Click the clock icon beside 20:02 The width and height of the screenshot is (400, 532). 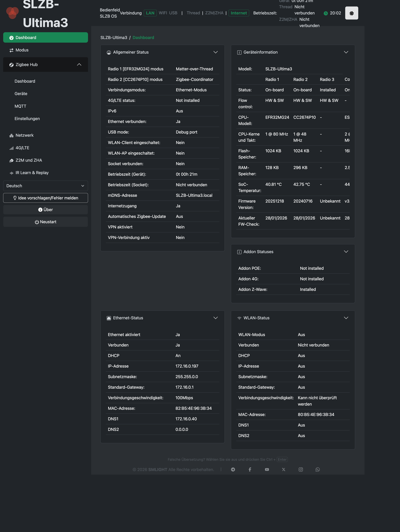[x=326, y=13]
